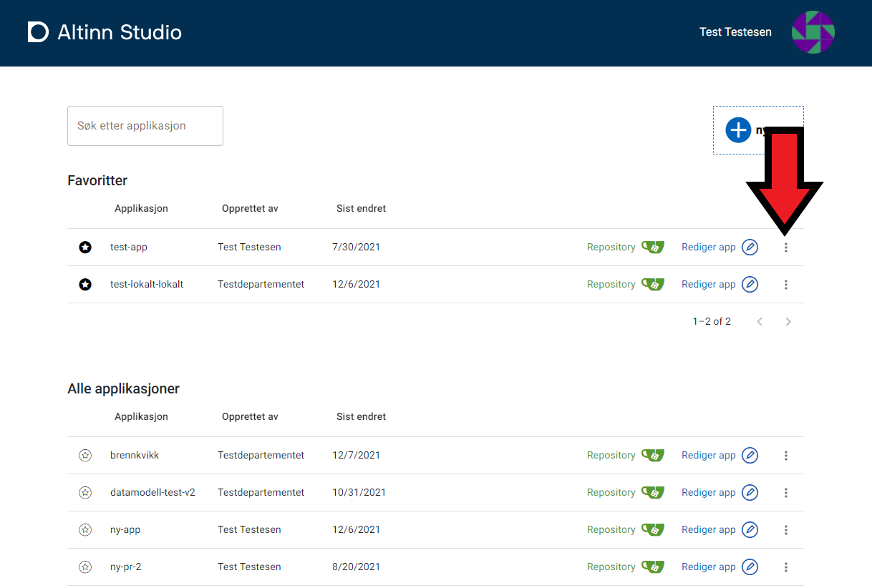The height and width of the screenshot is (588, 872).
Task: Sort favorites by Sist endret column header
Action: (x=361, y=209)
